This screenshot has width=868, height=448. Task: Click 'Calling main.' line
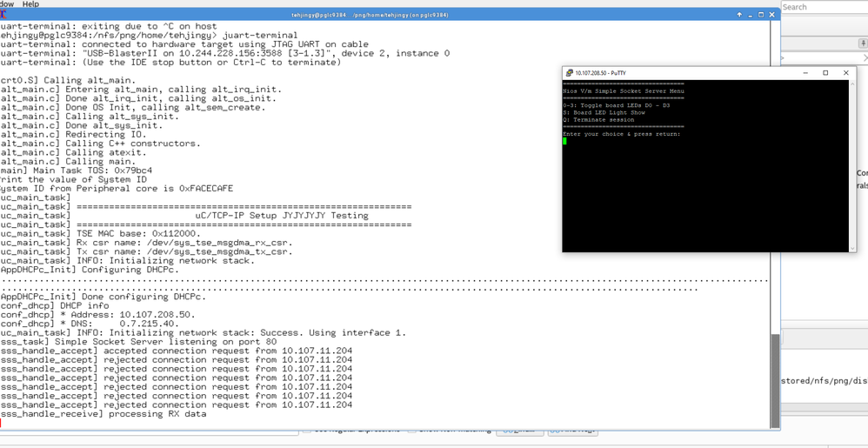pyautogui.click(x=68, y=162)
